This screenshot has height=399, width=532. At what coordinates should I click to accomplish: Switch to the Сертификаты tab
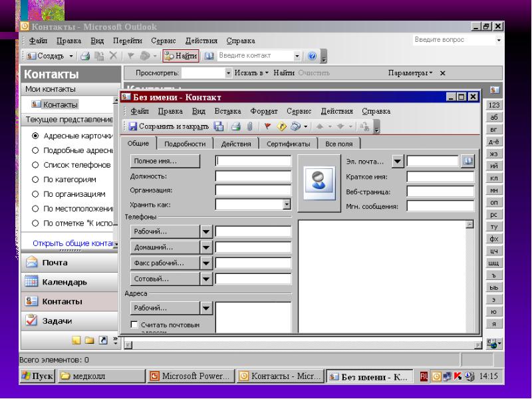289,144
